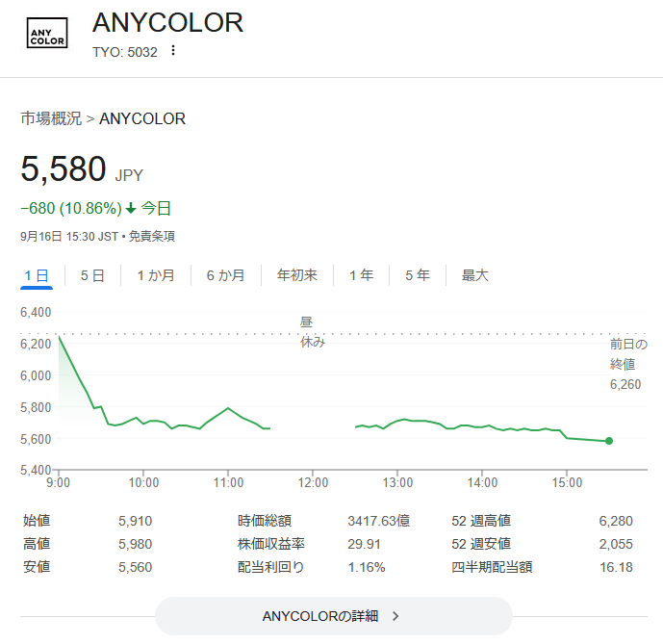Open the 市場概況 breadcrumb link
Viewport: 663px width, 644px height.
[51, 118]
